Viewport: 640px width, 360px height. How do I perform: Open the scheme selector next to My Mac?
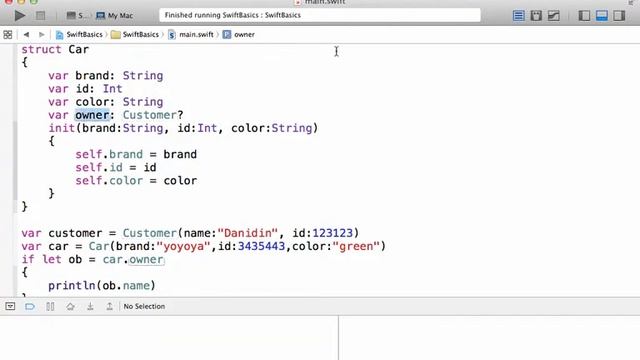click(77, 16)
